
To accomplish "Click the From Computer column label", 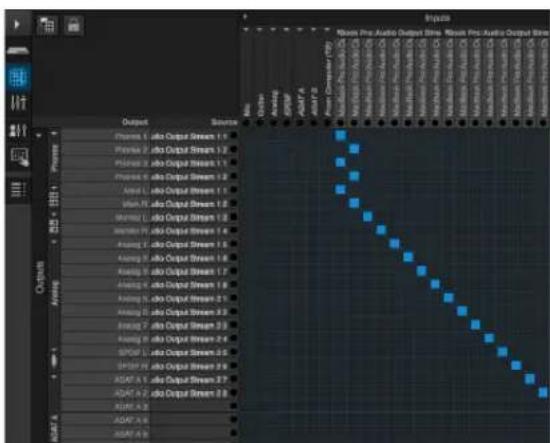I will click(328, 79).
